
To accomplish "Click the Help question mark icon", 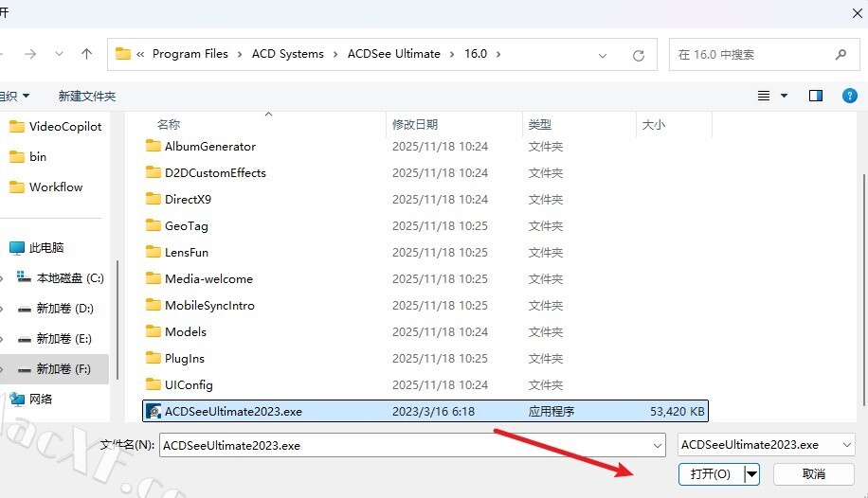I will [x=850, y=96].
